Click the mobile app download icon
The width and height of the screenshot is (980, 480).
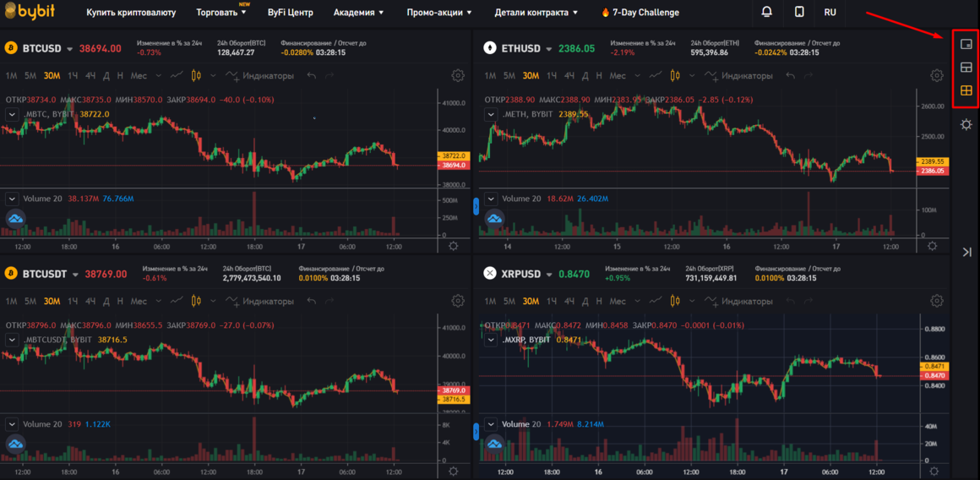(799, 13)
